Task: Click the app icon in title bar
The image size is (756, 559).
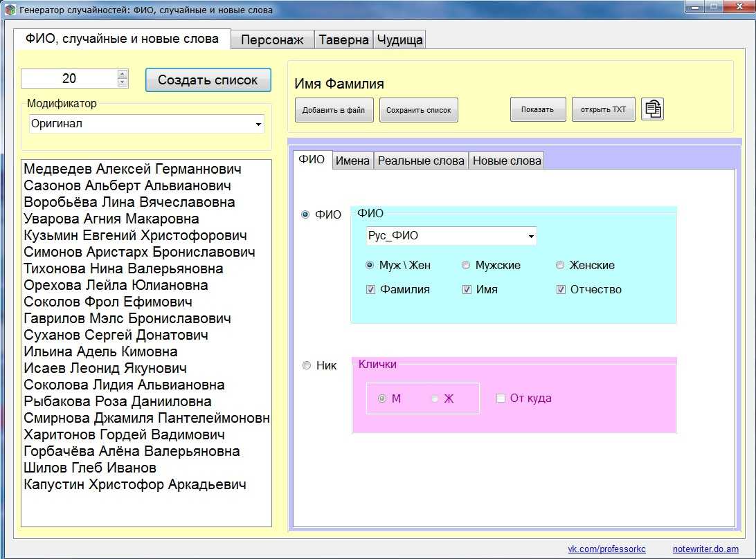Action: [x=10, y=10]
